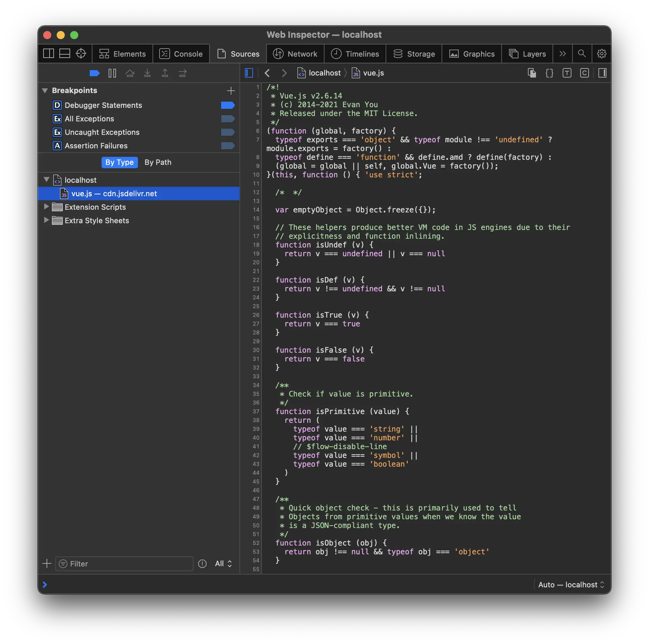Expand the Extension Scripts folder
Screen dimensions: 649x644
click(47, 207)
